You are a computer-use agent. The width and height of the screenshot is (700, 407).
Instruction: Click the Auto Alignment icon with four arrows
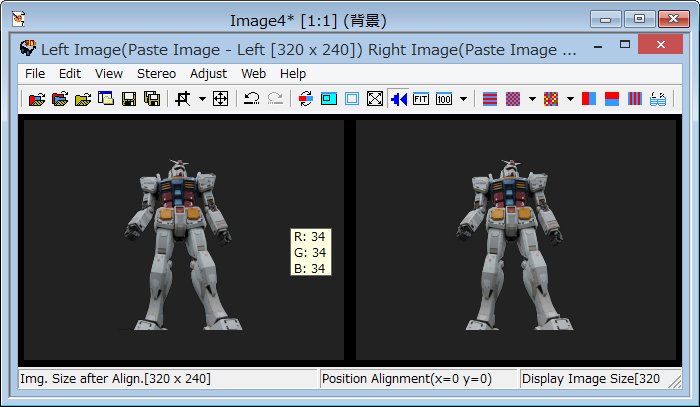(x=221, y=99)
